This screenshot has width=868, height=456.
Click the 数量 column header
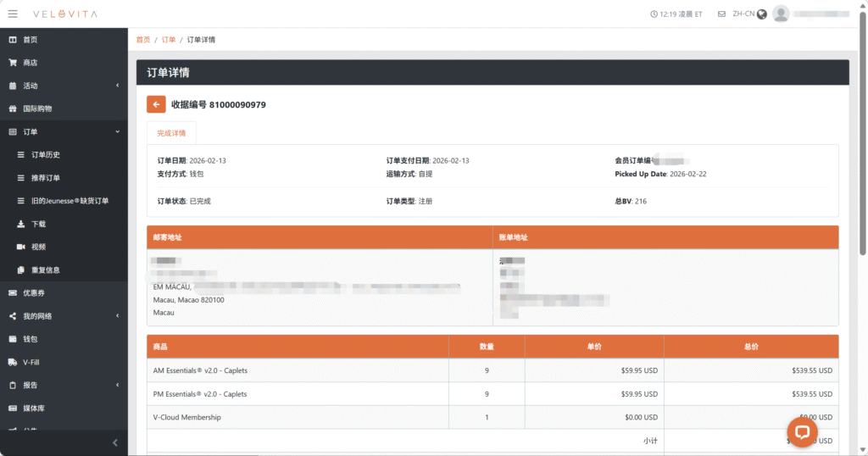point(487,347)
